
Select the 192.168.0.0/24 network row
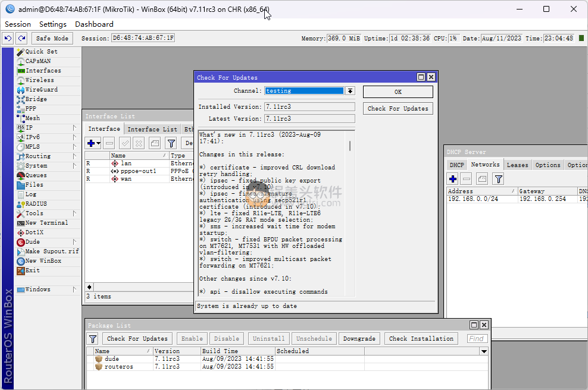(517, 199)
